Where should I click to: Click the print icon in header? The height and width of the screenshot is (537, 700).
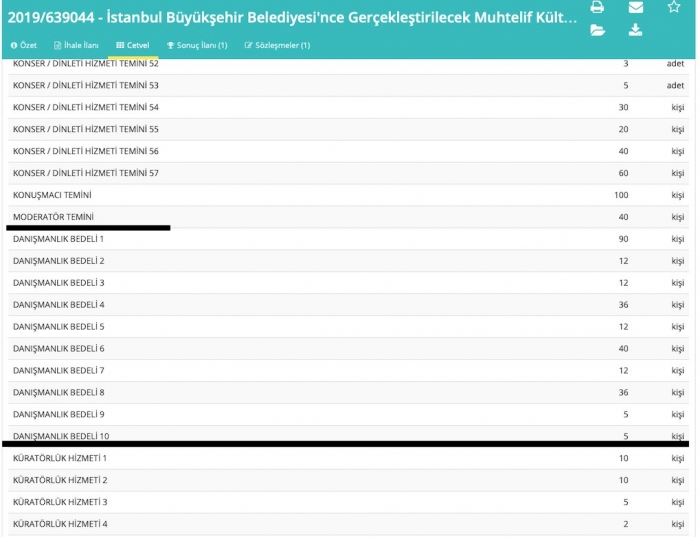(x=597, y=7)
